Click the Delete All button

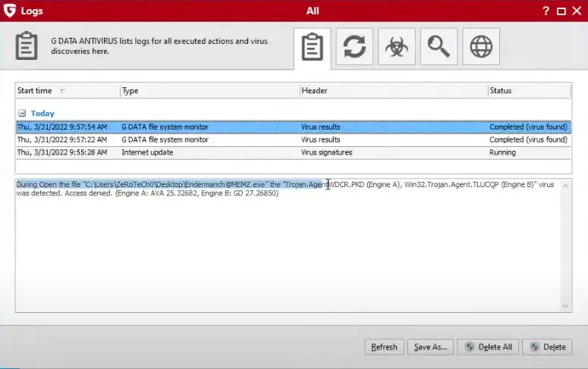point(489,347)
